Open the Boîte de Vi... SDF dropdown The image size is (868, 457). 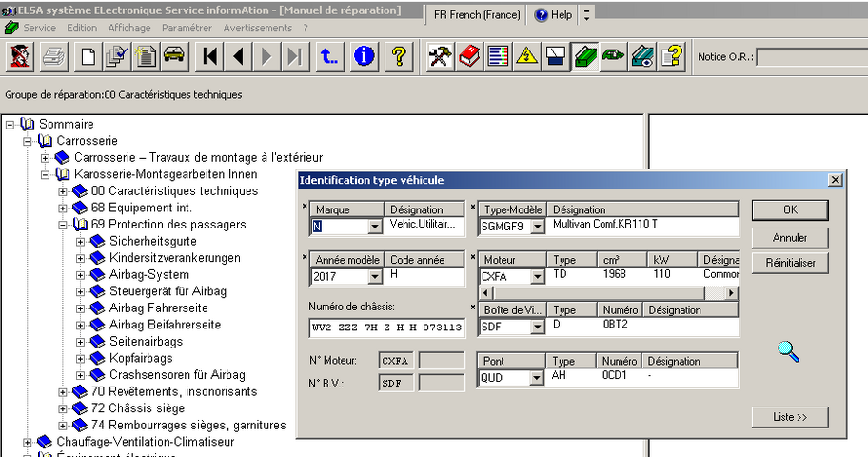click(537, 327)
